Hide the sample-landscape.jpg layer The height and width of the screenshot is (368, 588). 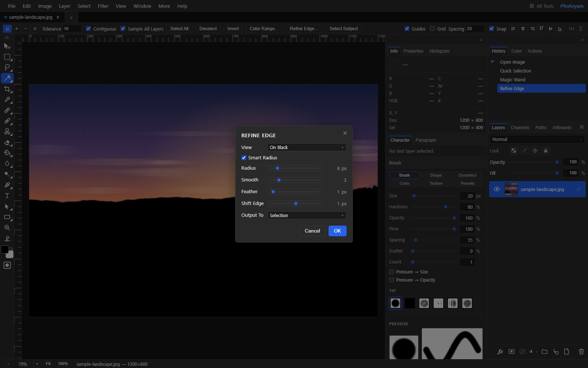coord(497,189)
